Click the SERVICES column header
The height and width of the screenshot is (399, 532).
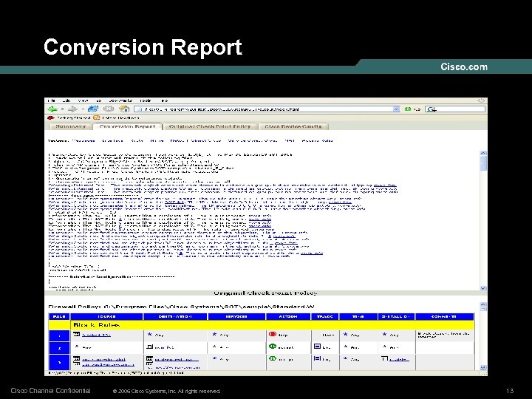click(x=236, y=316)
